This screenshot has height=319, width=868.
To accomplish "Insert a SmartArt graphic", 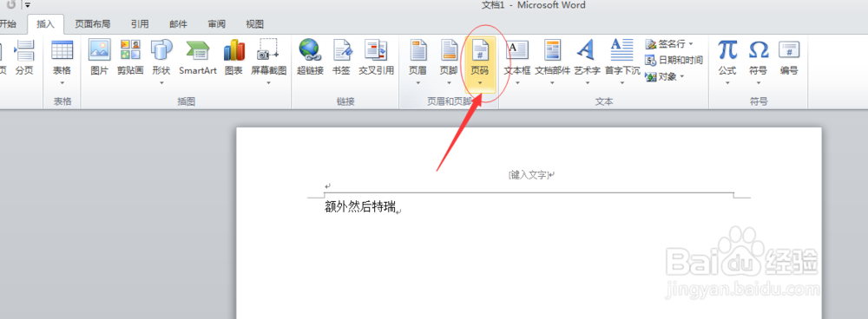I will pyautogui.click(x=198, y=58).
